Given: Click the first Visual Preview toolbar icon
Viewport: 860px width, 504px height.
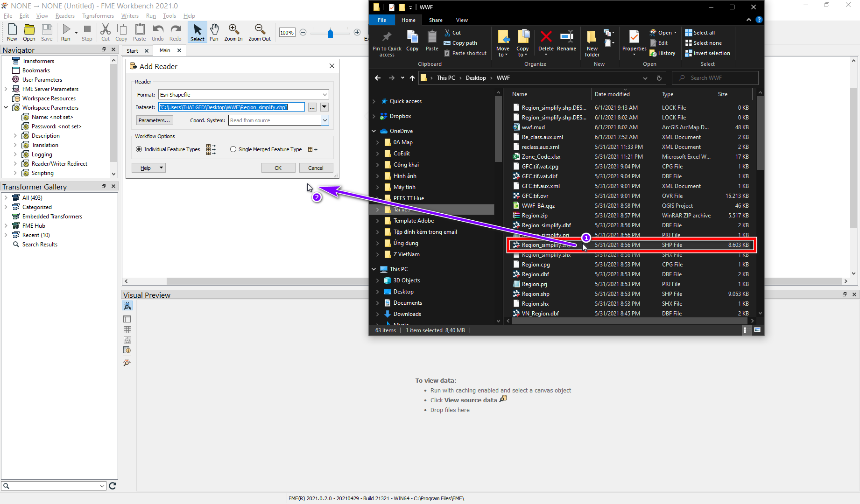Looking at the screenshot, I should [127, 306].
